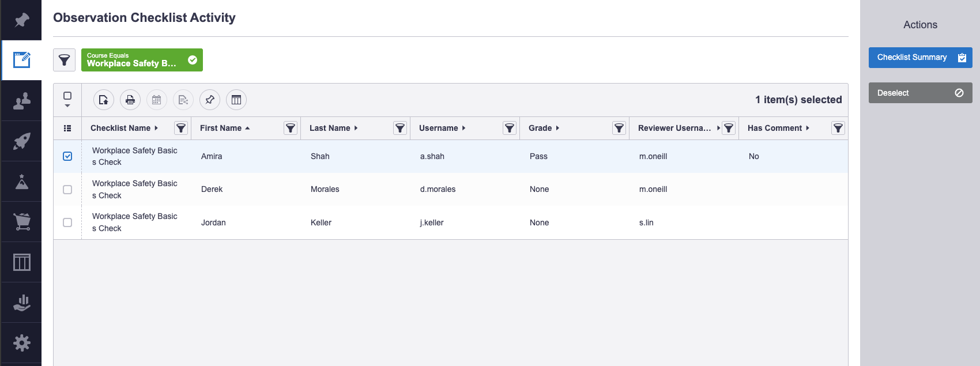Open the shopping cart sidebar section
980x366 pixels.
(22, 222)
